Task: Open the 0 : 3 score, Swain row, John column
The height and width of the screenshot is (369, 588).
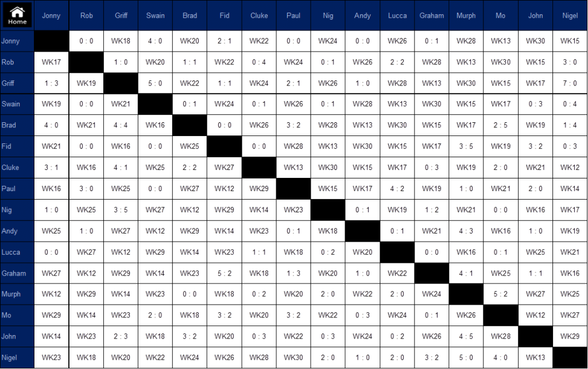Action: point(536,104)
